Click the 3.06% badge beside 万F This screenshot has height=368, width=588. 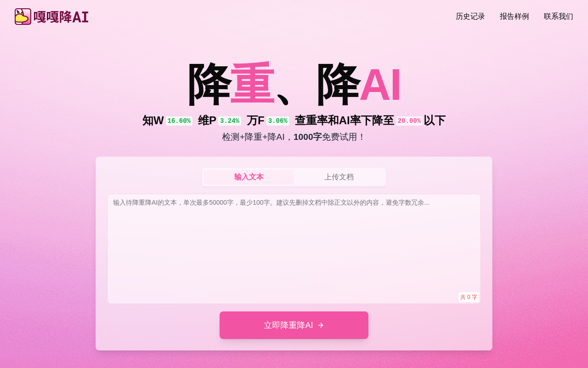point(278,121)
